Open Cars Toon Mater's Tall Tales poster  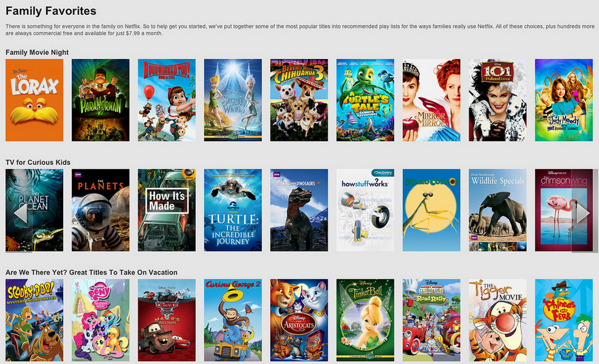pos(167,320)
